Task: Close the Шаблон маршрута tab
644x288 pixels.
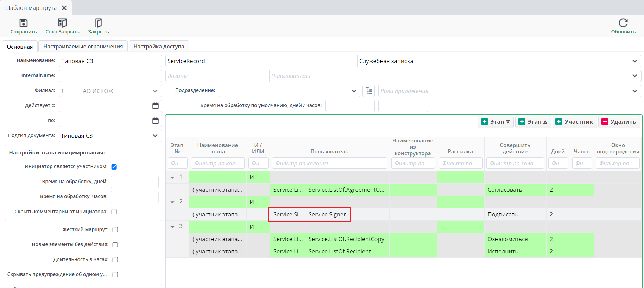Action: (x=64, y=8)
